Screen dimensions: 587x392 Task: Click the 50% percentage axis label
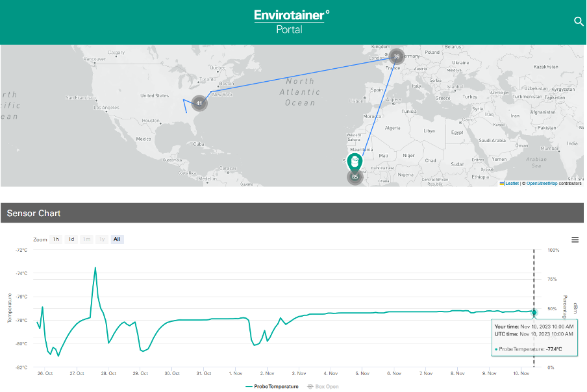(552, 309)
